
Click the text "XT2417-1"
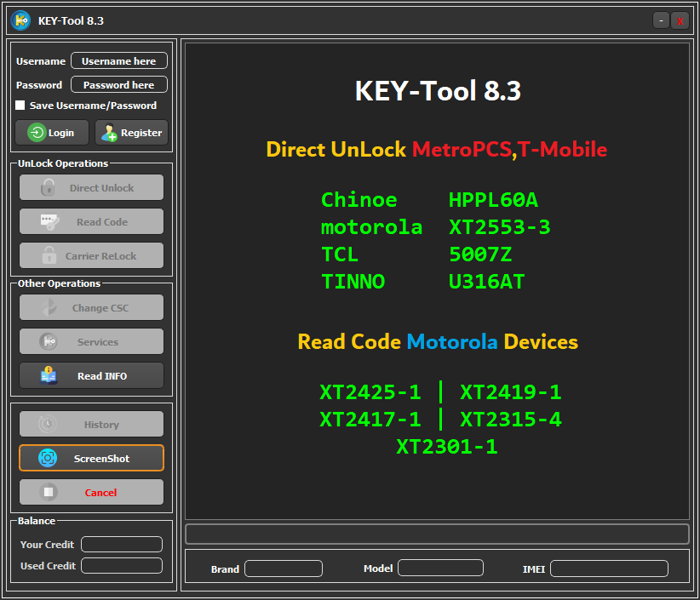[370, 420]
